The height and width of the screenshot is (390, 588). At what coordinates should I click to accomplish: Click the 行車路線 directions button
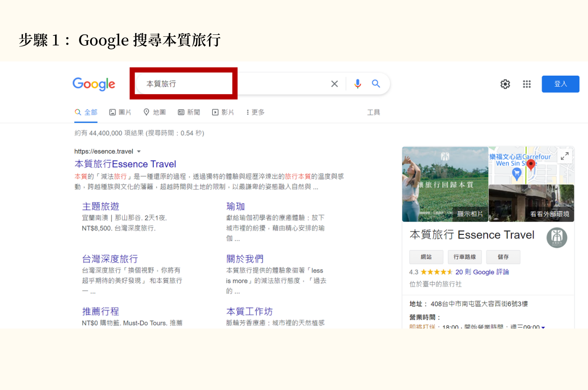coord(465,257)
